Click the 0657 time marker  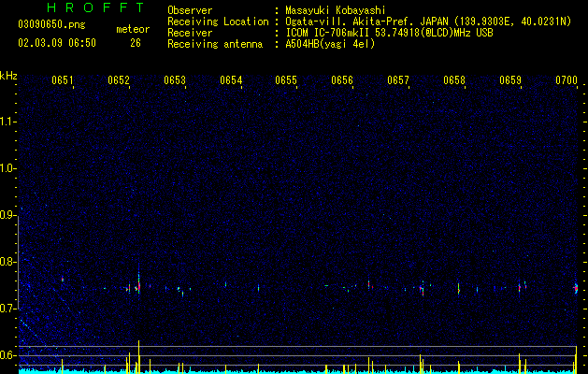point(398,80)
